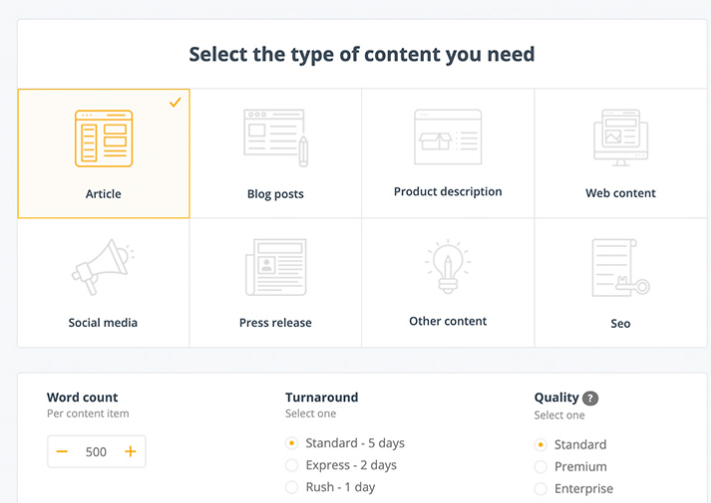Choose Express - 2 days turnaround
Image resolution: width=711 pixels, height=503 pixels.
(x=292, y=465)
